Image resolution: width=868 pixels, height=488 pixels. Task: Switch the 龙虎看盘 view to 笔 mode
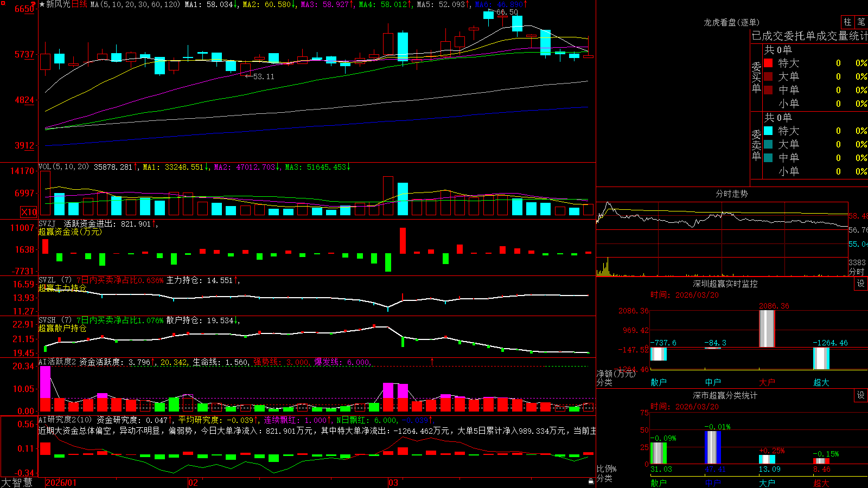[861, 22]
